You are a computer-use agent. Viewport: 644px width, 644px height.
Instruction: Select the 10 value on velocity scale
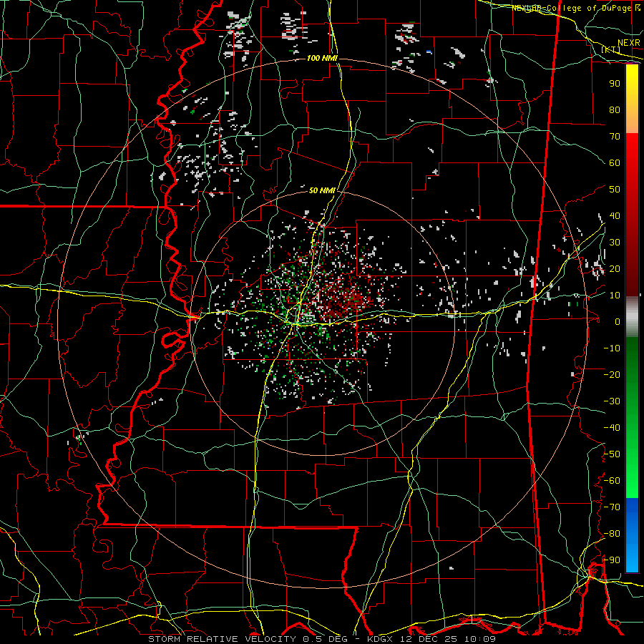click(615, 296)
